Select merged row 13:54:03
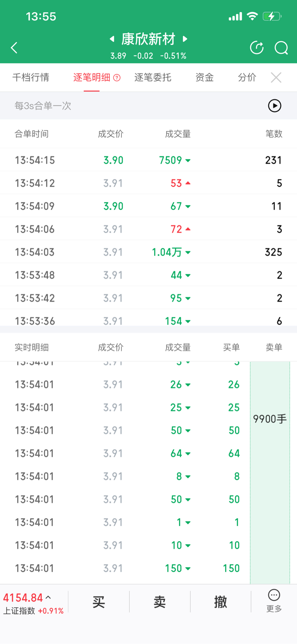 click(148, 252)
